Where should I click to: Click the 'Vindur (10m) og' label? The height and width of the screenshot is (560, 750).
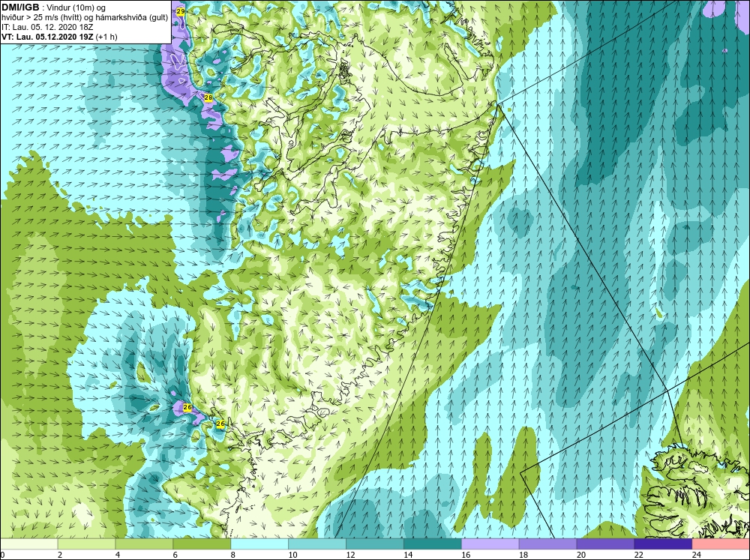coord(77,8)
